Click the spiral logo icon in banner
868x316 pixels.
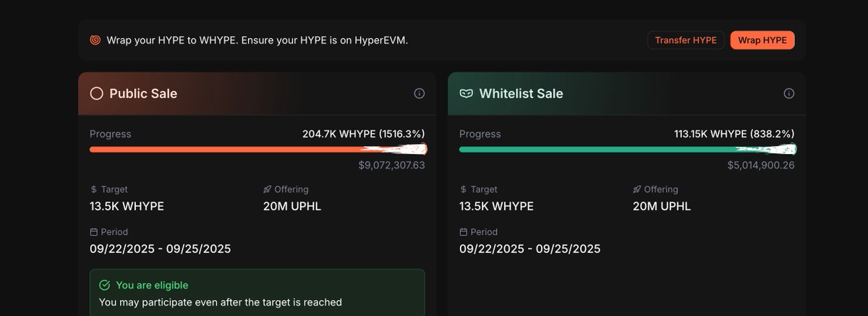click(x=95, y=40)
